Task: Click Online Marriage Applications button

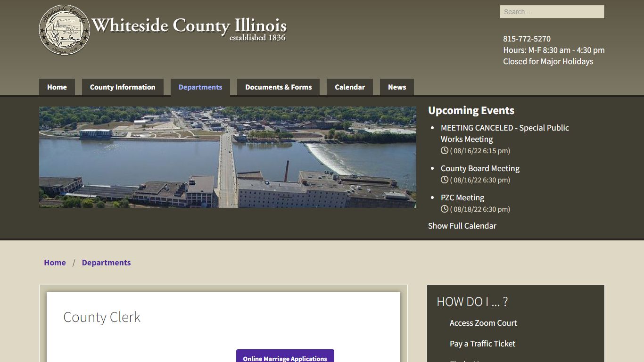Action: [285, 356]
